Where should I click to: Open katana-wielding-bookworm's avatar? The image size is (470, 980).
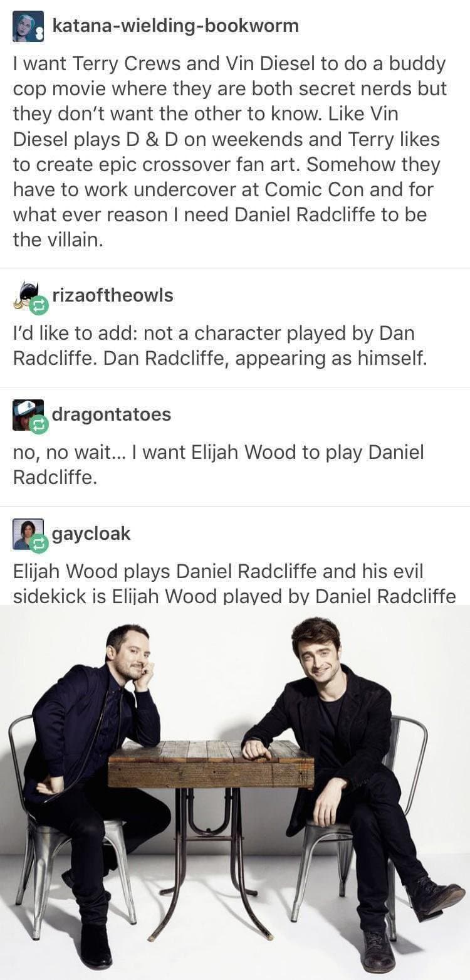point(28,26)
